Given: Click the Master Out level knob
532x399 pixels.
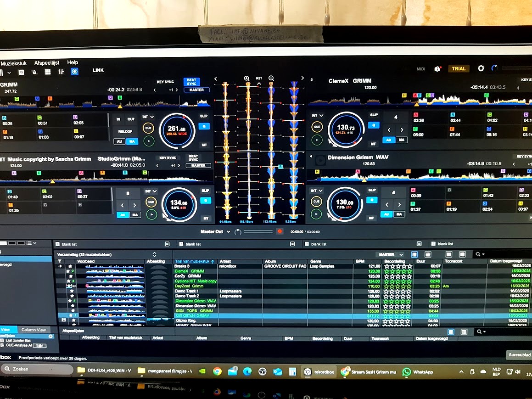Looking at the screenshot, I should tap(238, 232).
